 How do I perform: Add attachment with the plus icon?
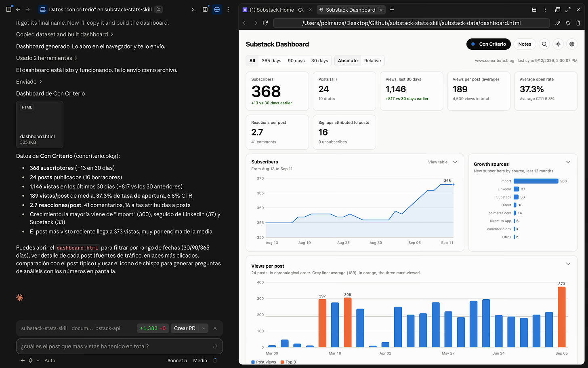(23, 360)
